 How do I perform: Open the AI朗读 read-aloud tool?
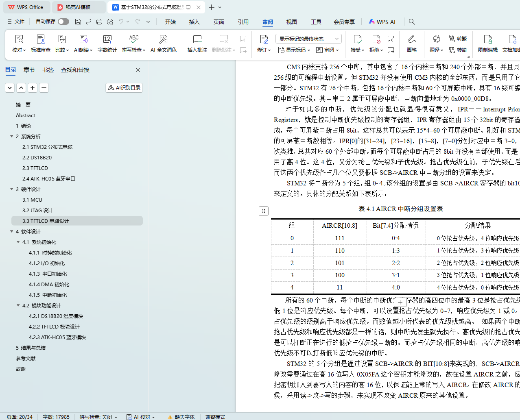coord(83,39)
